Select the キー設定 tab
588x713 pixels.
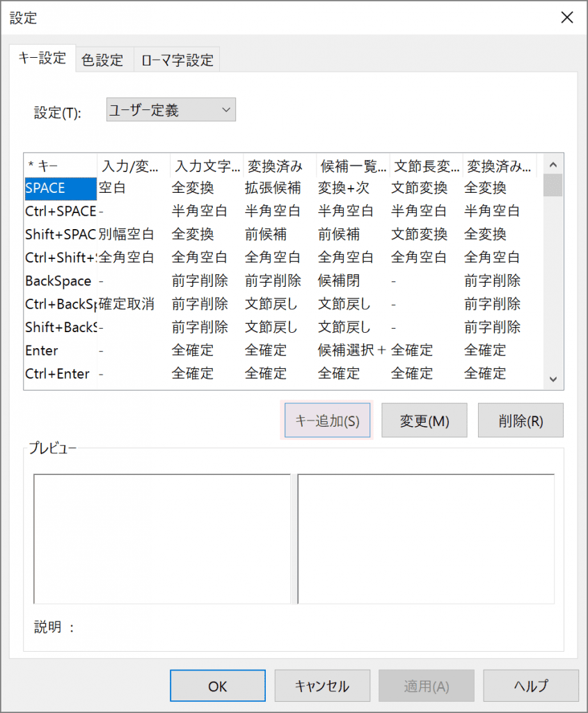point(42,58)
